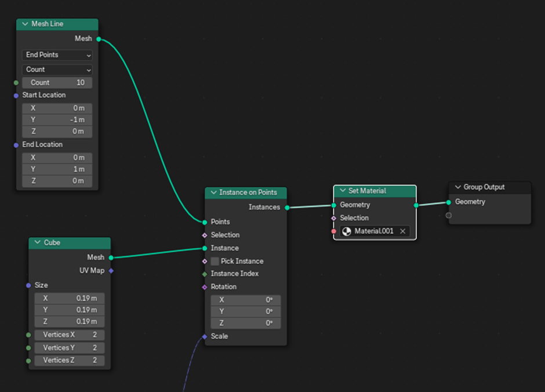
Task: Click the material sphere icon beside Material.001
Action: pyautogui.click(x=347, y=231)
